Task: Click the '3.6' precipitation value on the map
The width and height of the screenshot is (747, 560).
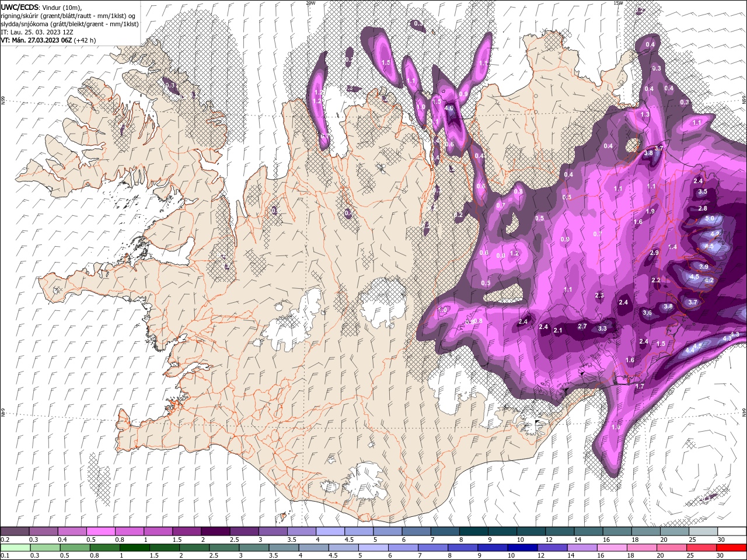Action: point(647,313)
